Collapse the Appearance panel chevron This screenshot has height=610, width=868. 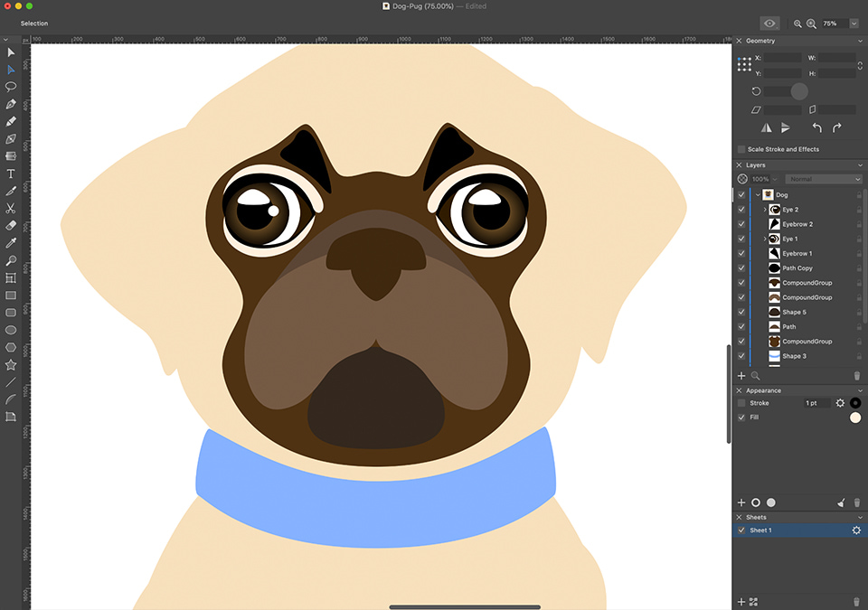(860, 390)
